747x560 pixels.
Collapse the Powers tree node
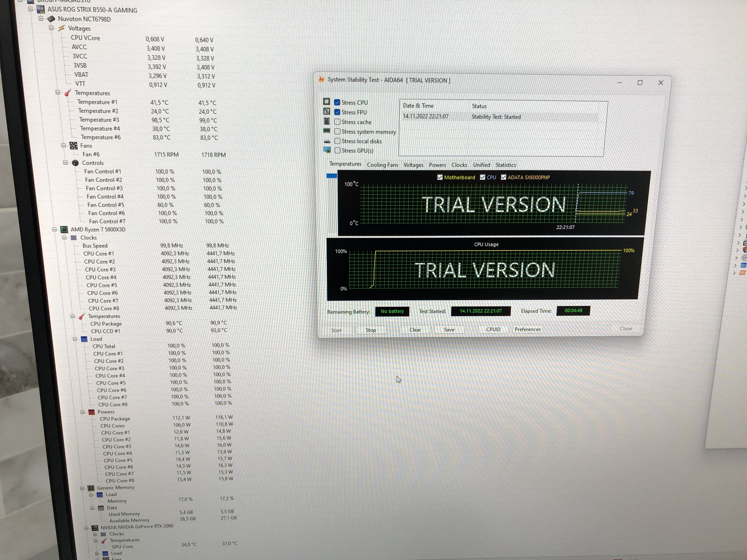point(82,412)
